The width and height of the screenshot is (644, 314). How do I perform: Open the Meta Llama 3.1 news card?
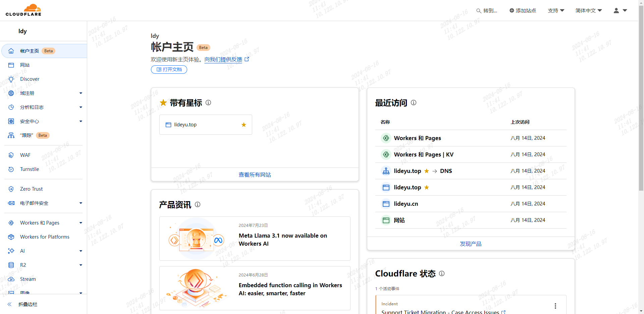click(255, 239)
